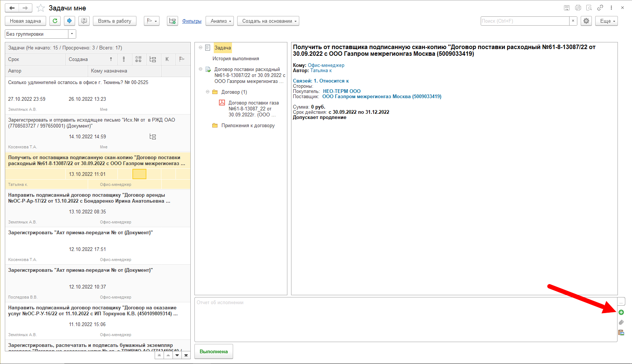The height and width of the screenshot is (364, 632).
Task: Open the Еще dropdown menu
Action: [606, 21]
